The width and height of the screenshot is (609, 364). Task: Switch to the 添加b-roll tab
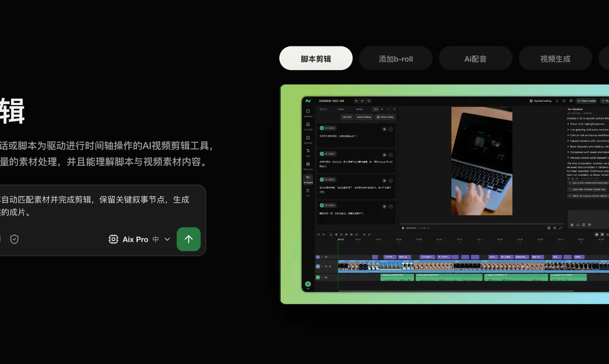click(x=396, y=58)
